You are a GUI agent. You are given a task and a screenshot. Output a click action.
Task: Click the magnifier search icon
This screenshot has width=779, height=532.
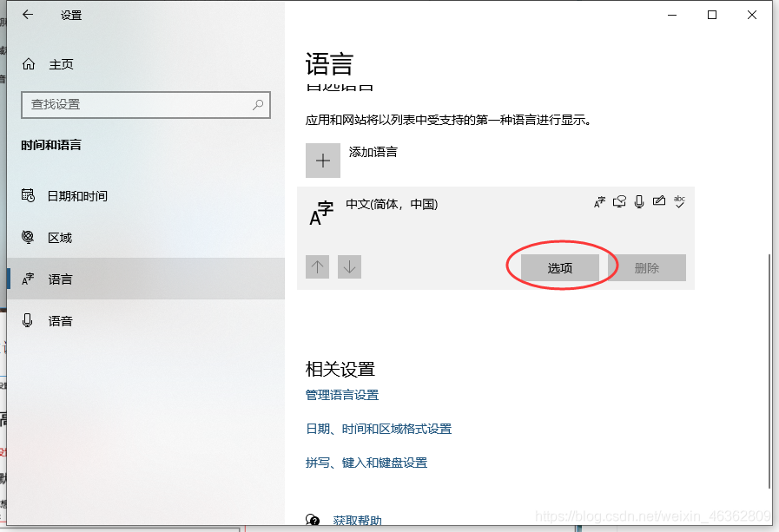click(x=258, y=105)
